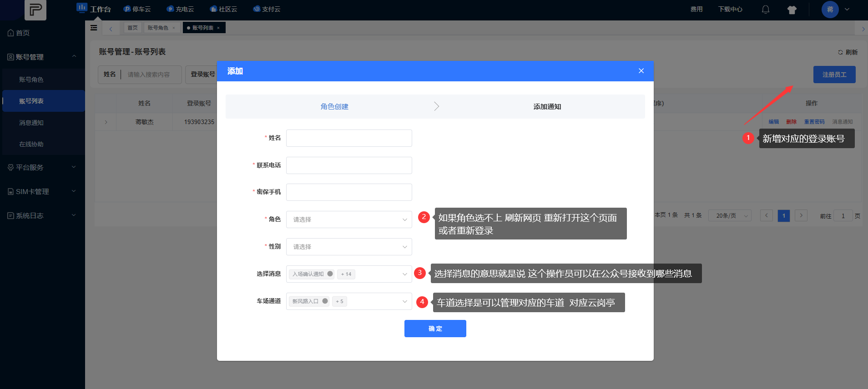Open 下载中心 download center

tap(730, 9)
